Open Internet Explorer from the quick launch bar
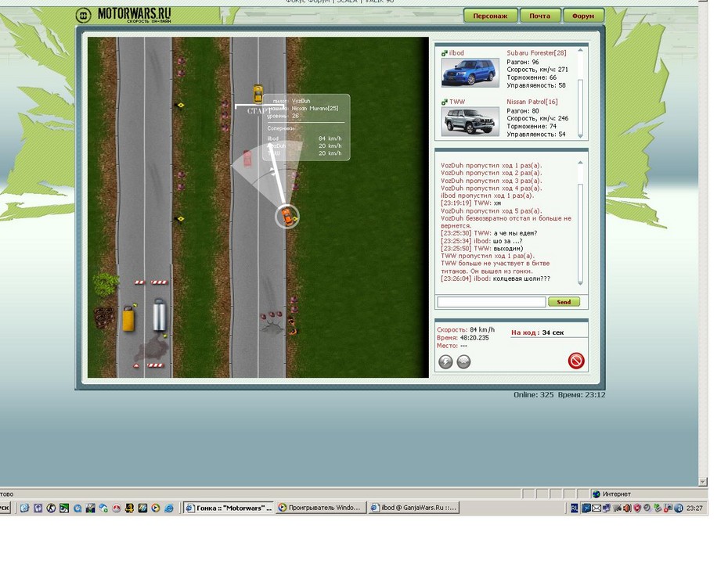 click(x=169, y=508)
